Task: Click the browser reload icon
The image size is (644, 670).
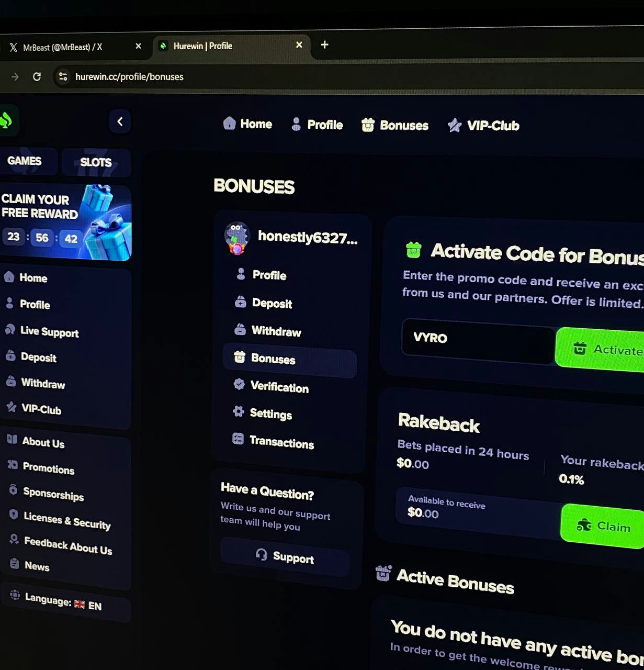Action: point(37,77)
